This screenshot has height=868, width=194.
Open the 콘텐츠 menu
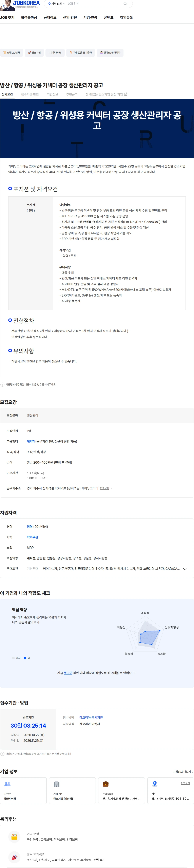(109, 18)
